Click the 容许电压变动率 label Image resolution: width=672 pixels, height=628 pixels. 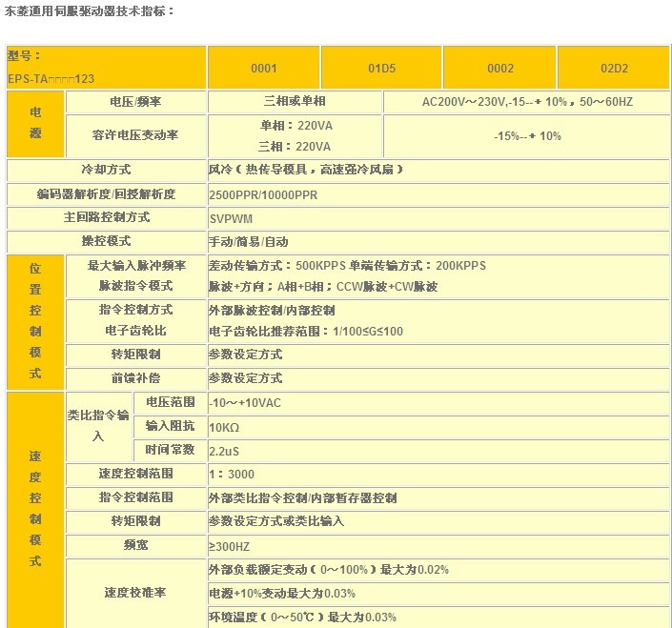(x=135, y=135)
